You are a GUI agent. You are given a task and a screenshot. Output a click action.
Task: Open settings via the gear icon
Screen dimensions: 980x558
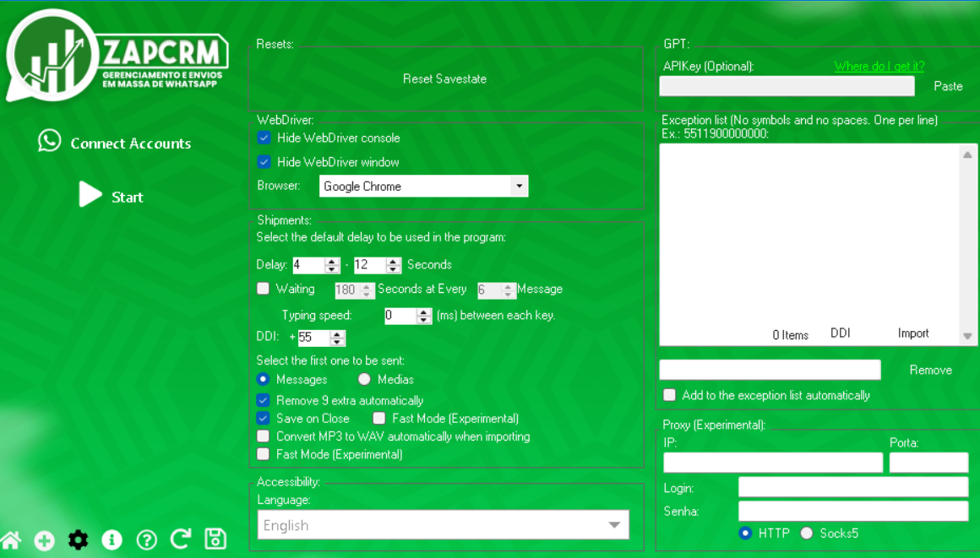[78, 540]
